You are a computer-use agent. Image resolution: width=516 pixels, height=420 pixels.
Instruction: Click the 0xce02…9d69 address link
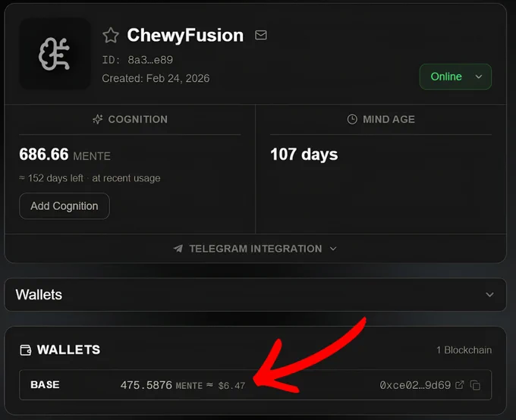click(x=415, y=385)
